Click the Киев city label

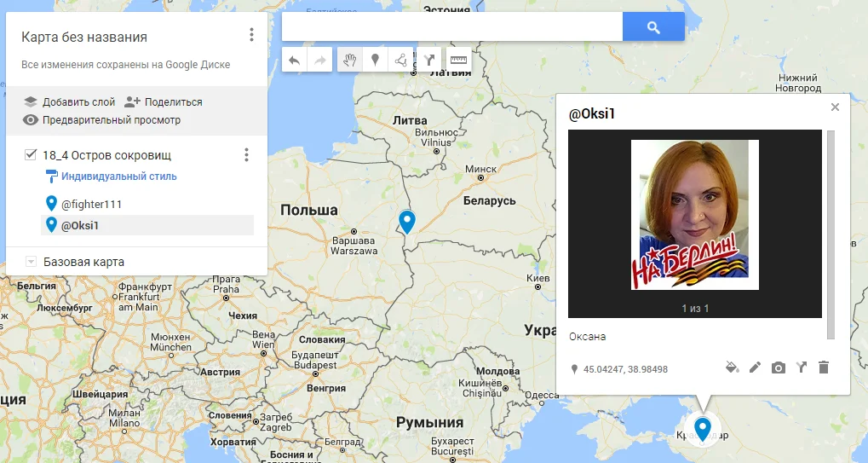538,278
